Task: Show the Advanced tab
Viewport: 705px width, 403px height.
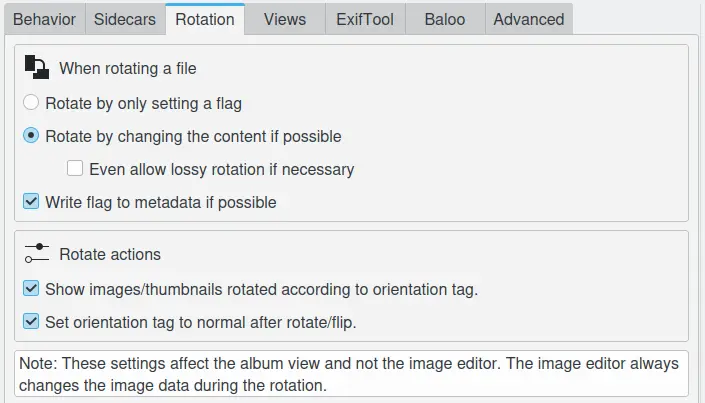Action: (x=528, y=19)
